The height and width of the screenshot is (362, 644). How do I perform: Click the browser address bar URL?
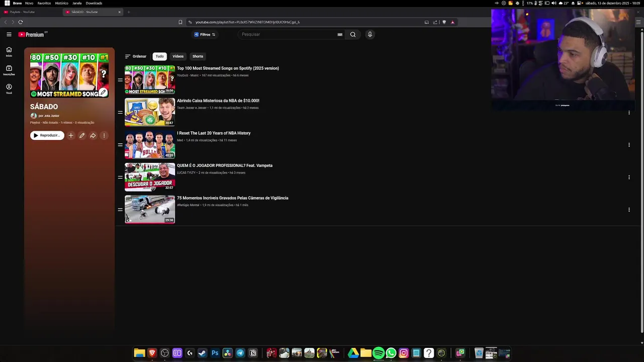pos(248,22)
